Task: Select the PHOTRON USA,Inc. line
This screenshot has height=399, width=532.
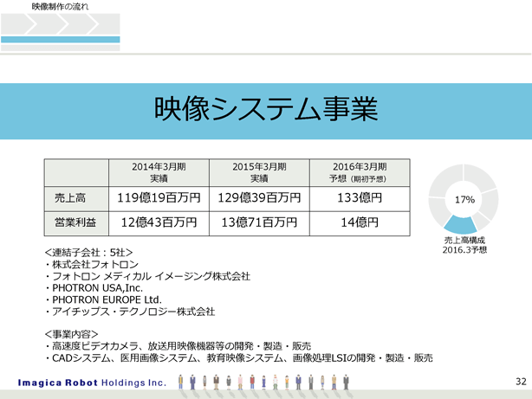Action: [94, 288]
